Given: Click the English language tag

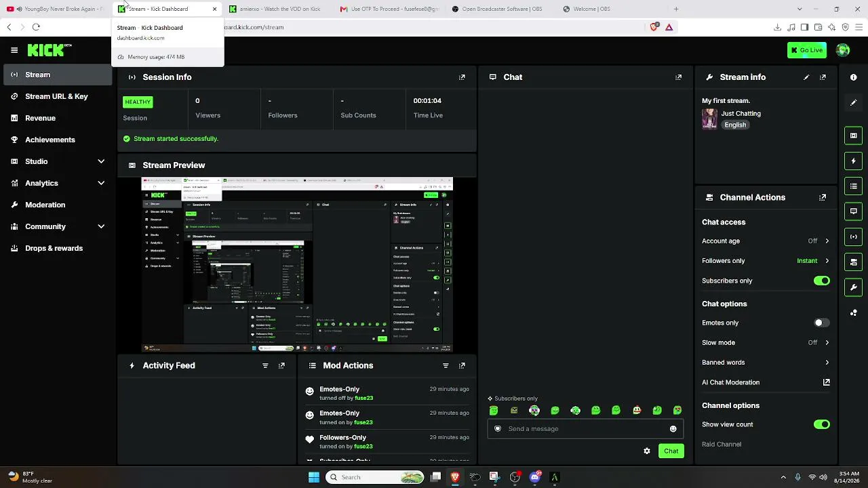Looking at the screenshot, I should [735, 125].
